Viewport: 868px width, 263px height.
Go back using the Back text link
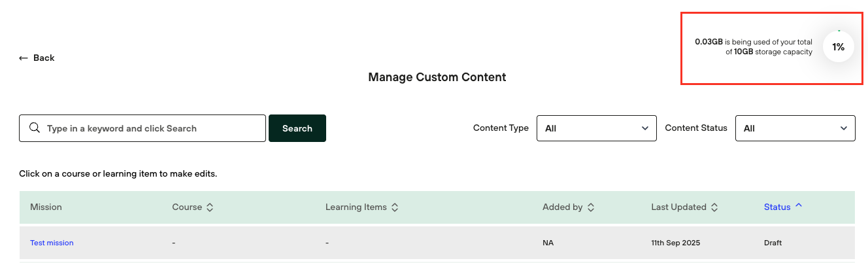coord(44,58)
